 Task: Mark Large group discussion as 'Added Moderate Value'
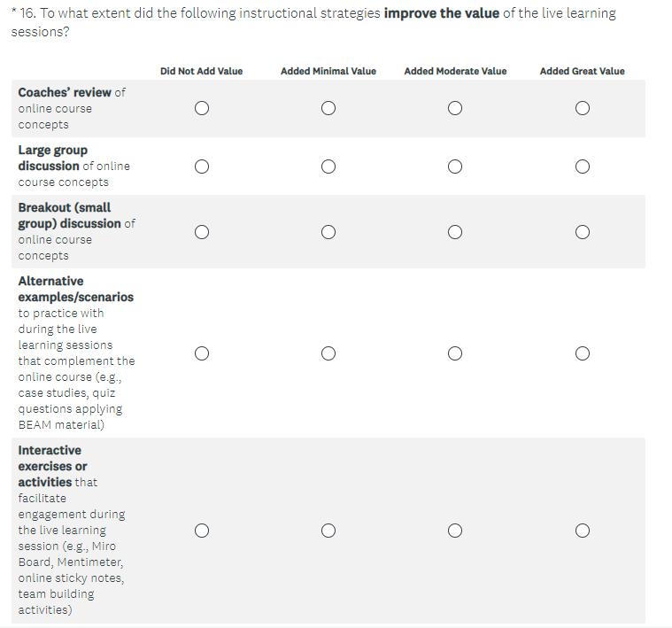click(x=455, y=167)
